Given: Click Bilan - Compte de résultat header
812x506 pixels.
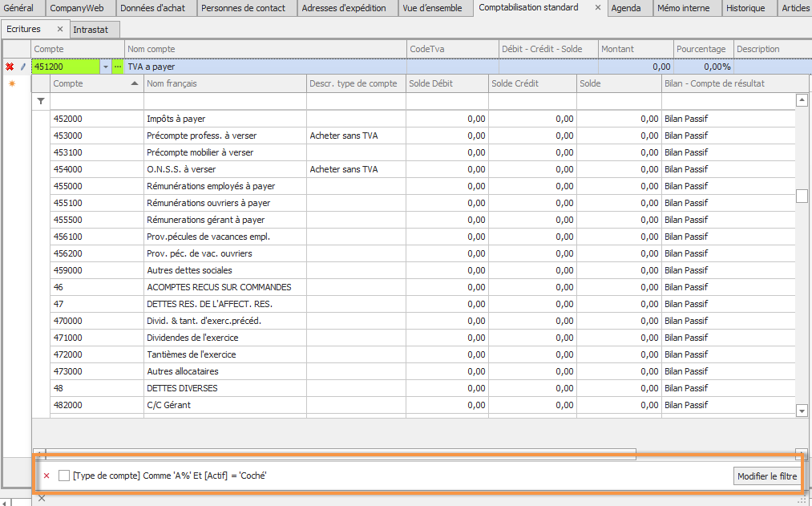Looking at the screenshot, I should coord(735,83).
